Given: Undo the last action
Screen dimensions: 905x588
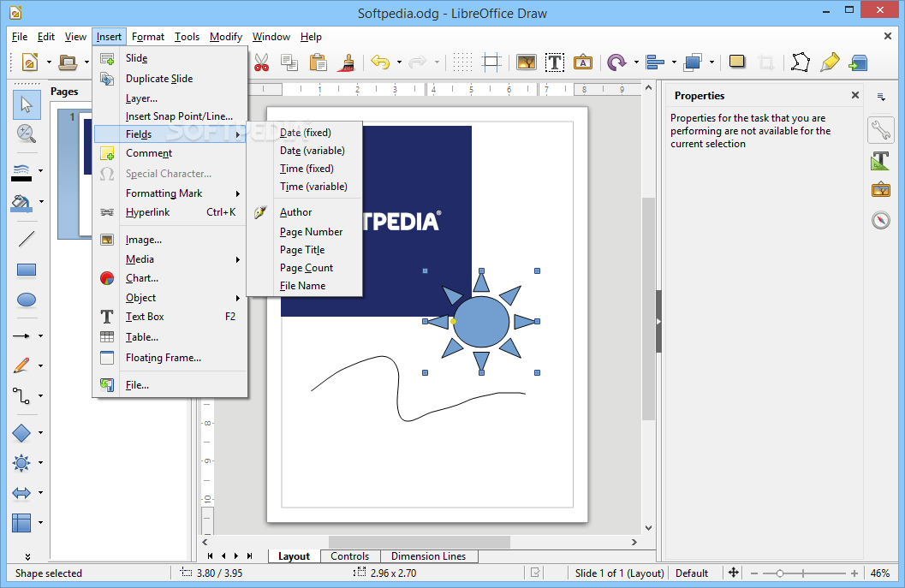Looking at the screenshot, I should pyautogui.click(x=380, y=62).
